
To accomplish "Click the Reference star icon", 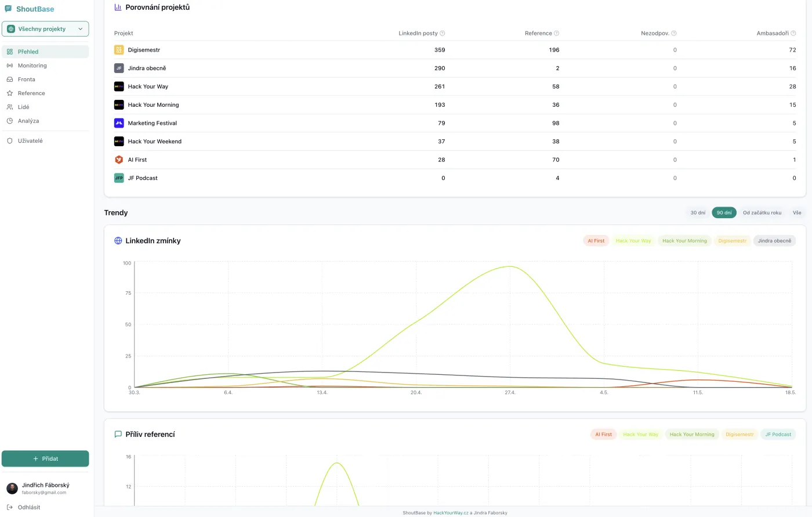I will click(10, 93).
